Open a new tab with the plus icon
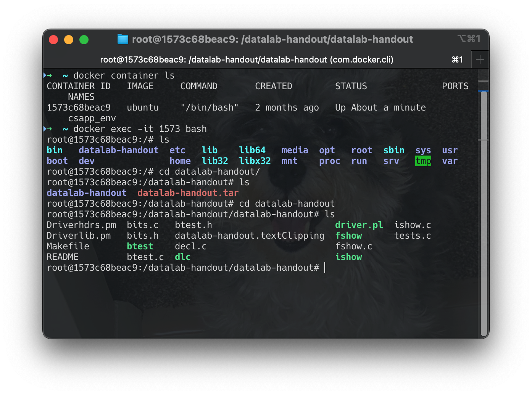Image resolution: width=532 pixels, height=395 pixels. click(x=480, y=59)
